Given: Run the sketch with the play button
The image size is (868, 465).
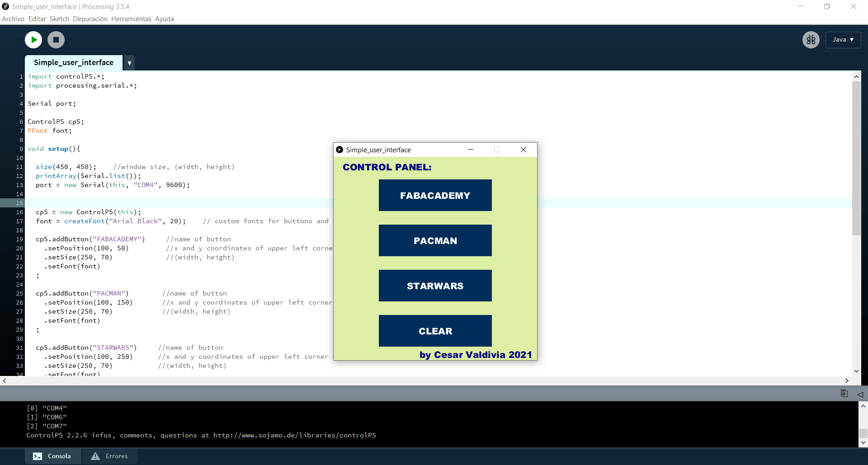Looking at the screenshot, I should (x=33, y=40).
